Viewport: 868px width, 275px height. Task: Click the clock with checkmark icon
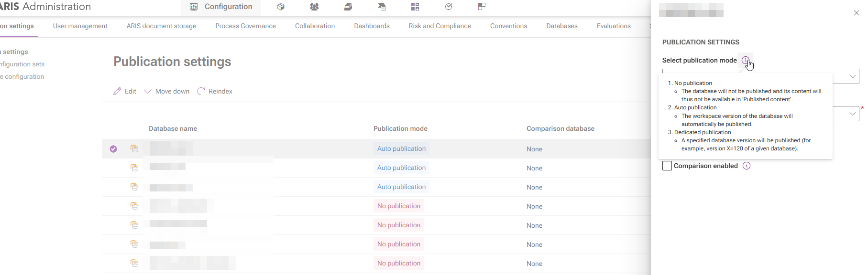click(x=449, y=7)
